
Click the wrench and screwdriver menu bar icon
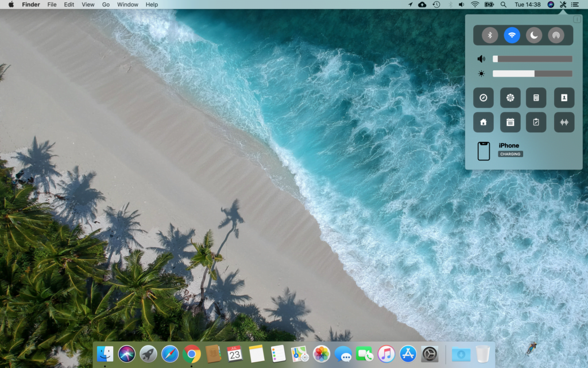(563, 5)
